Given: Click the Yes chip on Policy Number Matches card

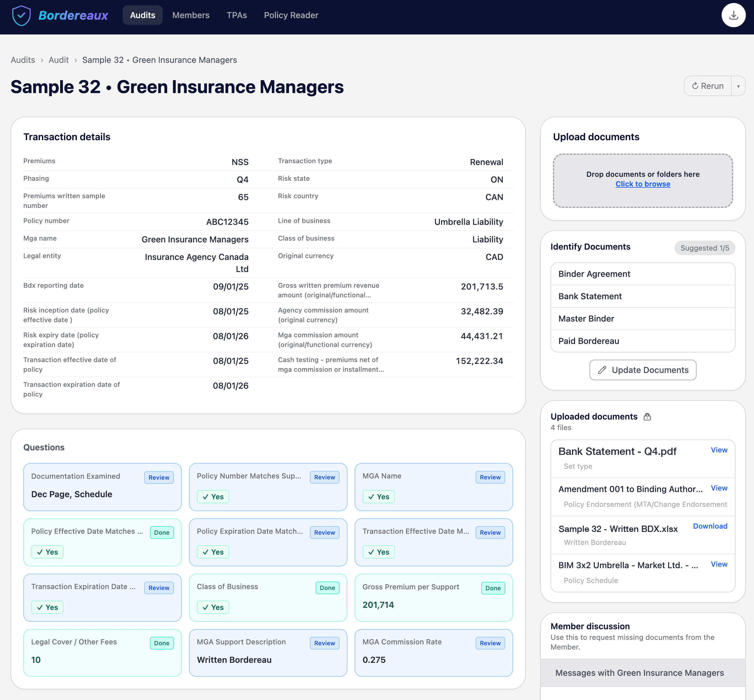Looking at the screenshot, I should 213,497.
